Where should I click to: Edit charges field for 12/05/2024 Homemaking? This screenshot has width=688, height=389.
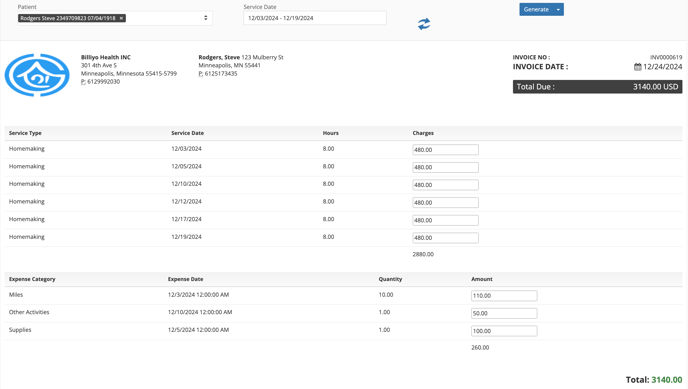445,167
